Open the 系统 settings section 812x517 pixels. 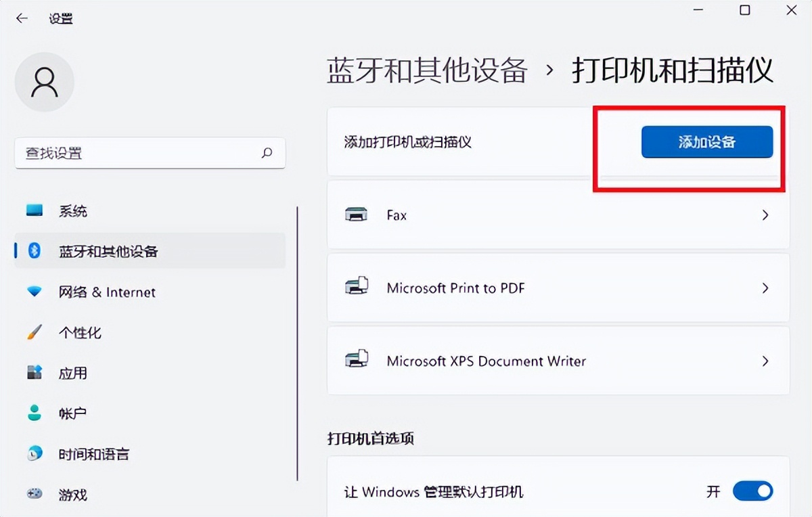click(74, 210)
